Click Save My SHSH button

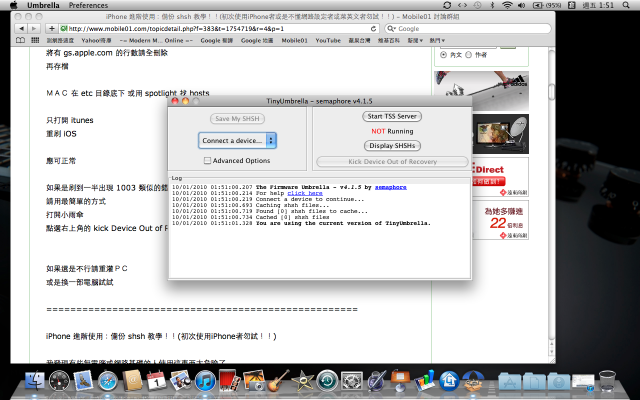tap(237, 119)
